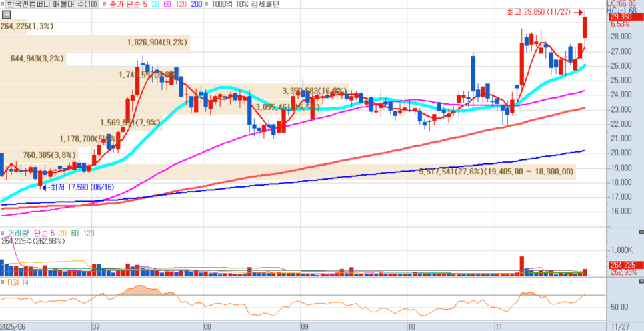Click the 264,225주(262,93%) volume readout
The width and height of the screenshot is (644, 331).
[x=33, y=241]
